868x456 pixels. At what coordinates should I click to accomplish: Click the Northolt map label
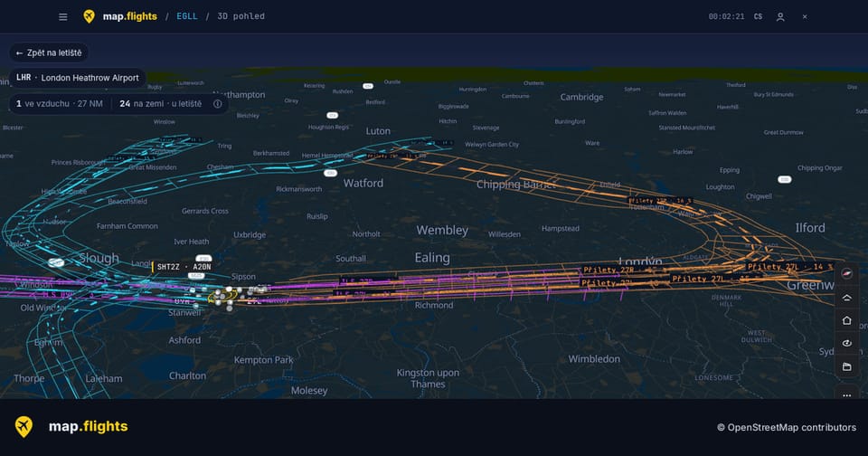click(366, 234)
